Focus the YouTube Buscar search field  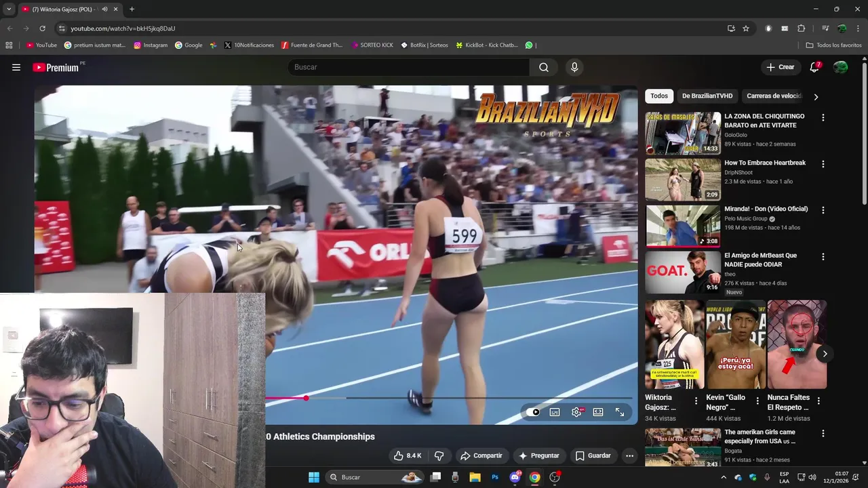(409, 67)
